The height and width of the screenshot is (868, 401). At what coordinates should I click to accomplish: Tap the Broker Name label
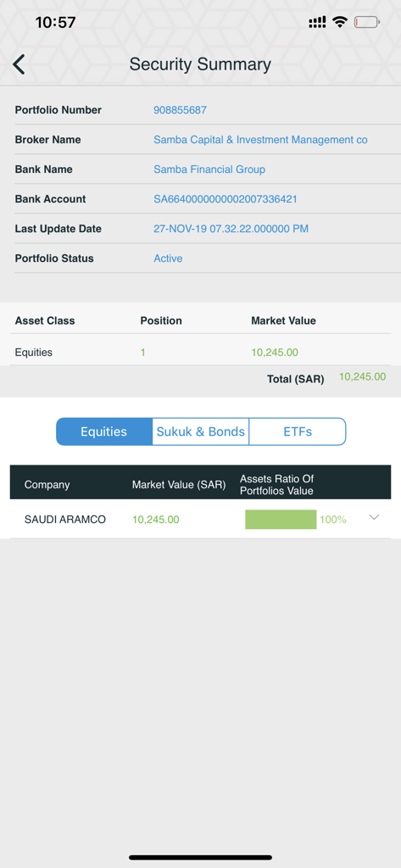(47, 140)
